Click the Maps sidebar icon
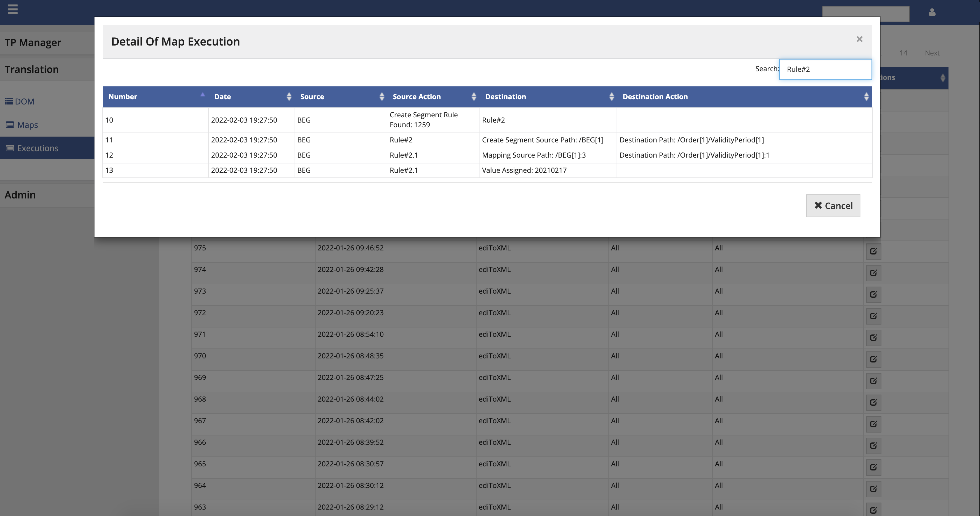Image resolution: width=980 pixels, height=516 pixels. tap(10, 125)
